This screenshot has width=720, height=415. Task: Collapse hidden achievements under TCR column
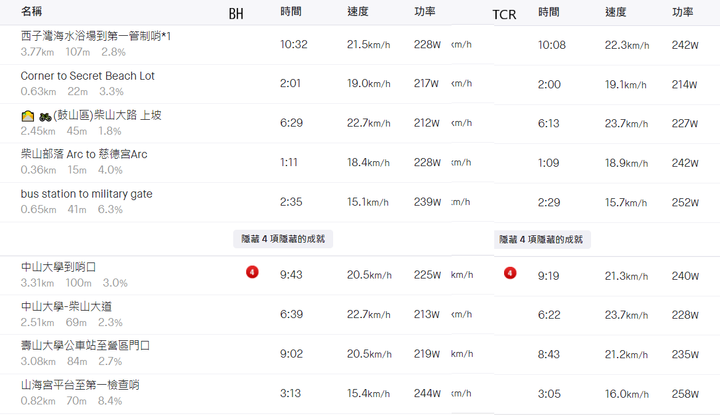(541, 240)
